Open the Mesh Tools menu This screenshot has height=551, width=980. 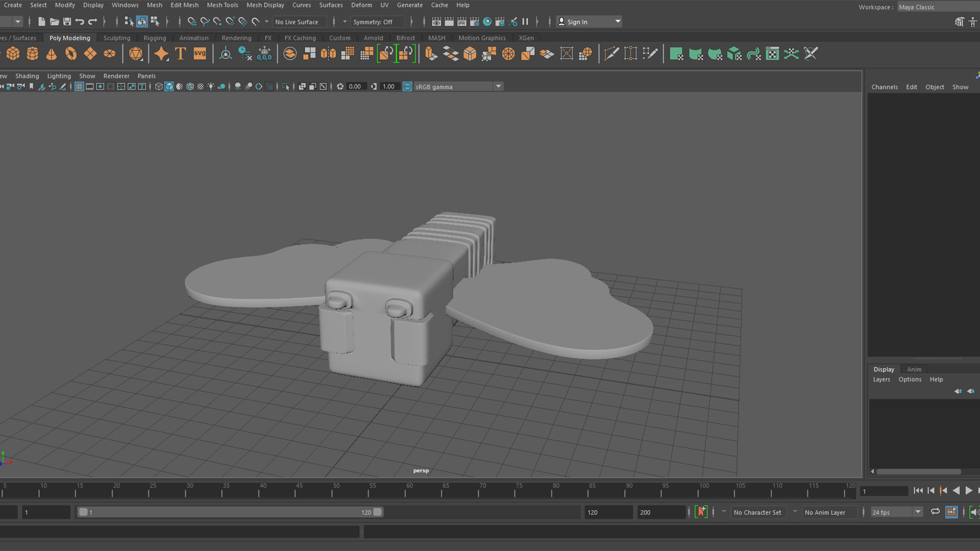click(223, 5)
